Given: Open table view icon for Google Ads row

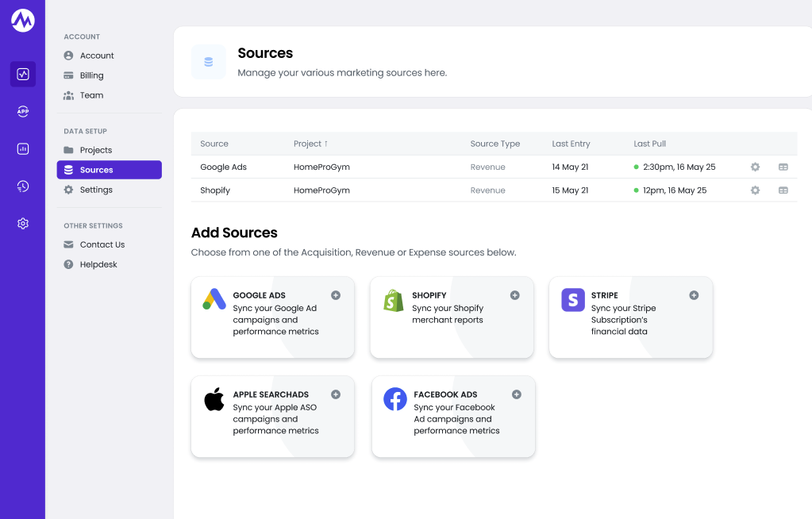Looking at the screenshot, I should pyautogui.click(x=783, y=167).
